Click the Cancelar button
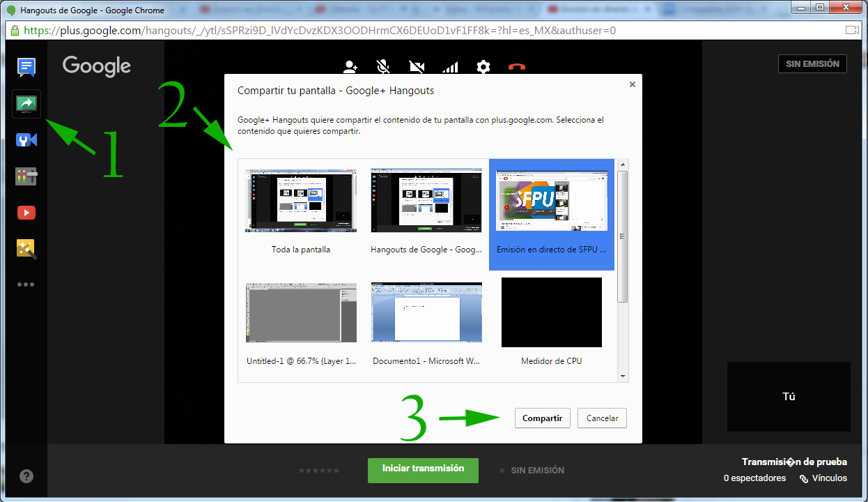Viewport: 868px width, 502px height. click(x=603, y=418)
